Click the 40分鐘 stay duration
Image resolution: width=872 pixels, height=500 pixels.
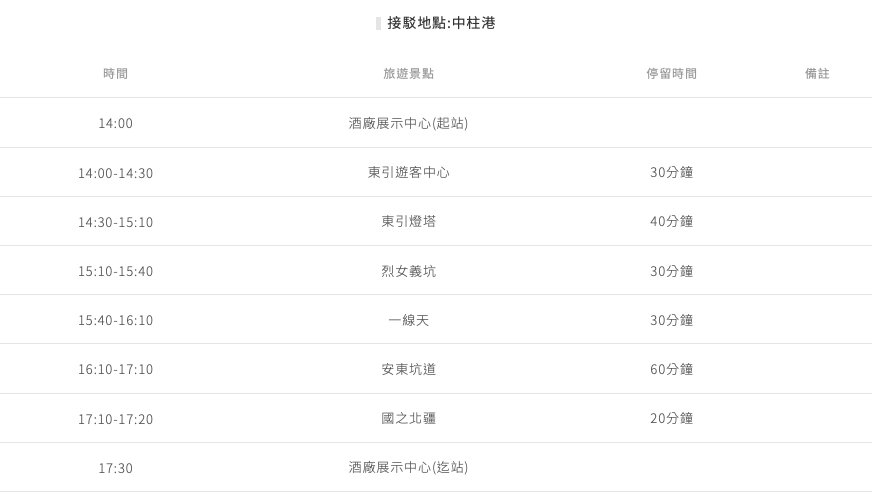[x=671, y=221]
